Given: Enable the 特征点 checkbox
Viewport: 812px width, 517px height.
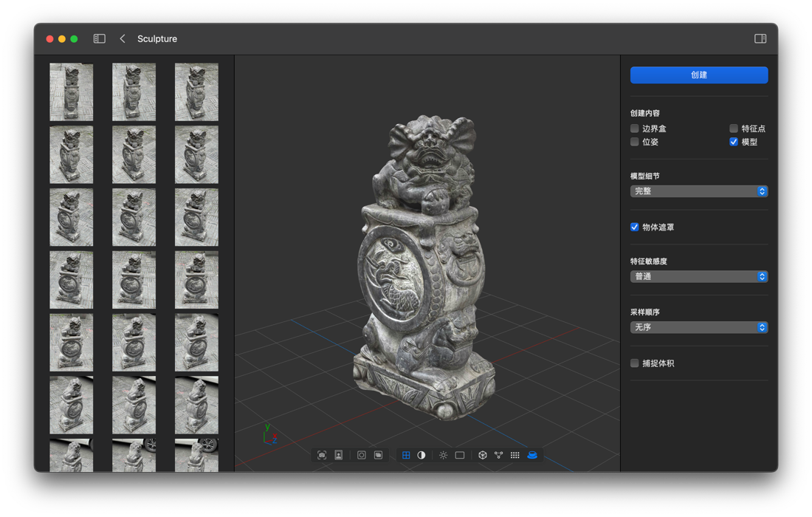Looking at the screenshot, I should tap(734, 129).
